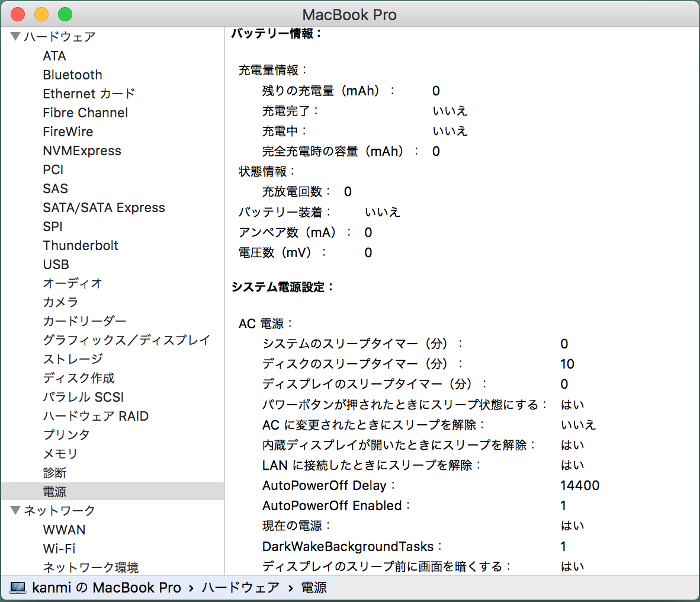This screenshot has width=700, height=602.
Task: Click 'kanmi の MacBook Pro' in path bar
Action: (x=106, y=588)
